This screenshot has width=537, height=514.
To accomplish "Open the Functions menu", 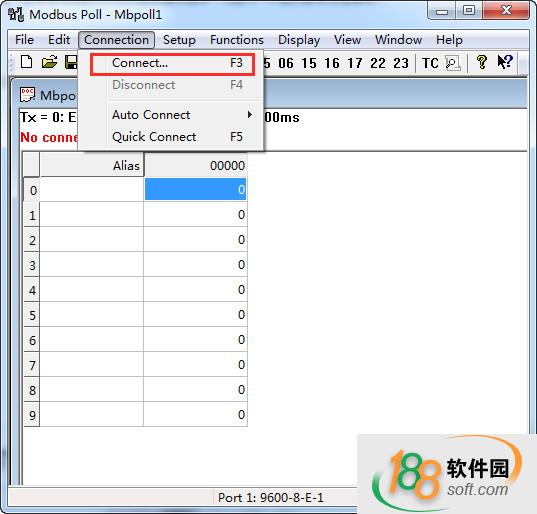I will click(x=237, y=40).
